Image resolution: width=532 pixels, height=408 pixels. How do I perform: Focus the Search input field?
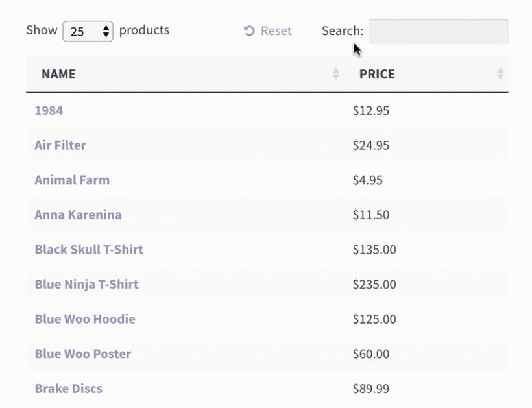coord(439,32)
